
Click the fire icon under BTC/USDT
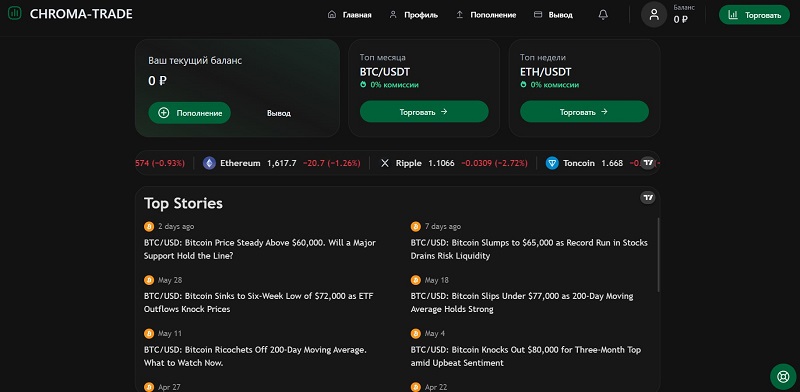click(x=363, y=85)
